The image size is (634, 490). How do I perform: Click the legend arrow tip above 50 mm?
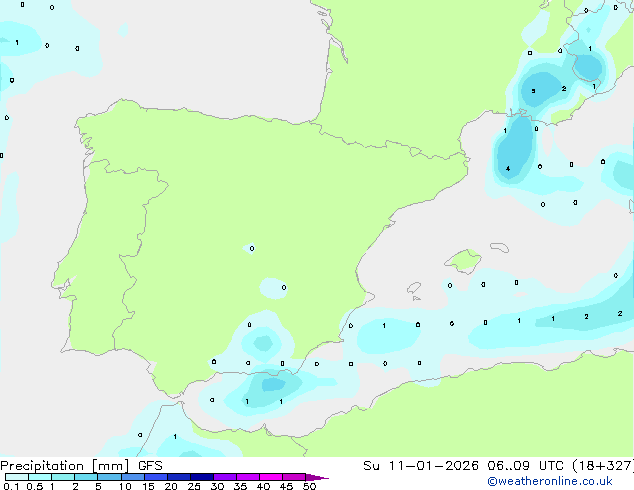(317, 477)
